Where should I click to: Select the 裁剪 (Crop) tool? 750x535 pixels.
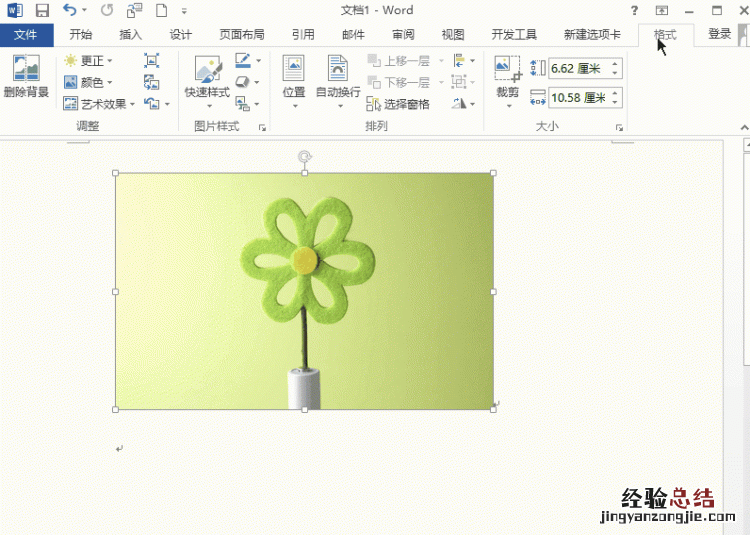click(507, 78)
